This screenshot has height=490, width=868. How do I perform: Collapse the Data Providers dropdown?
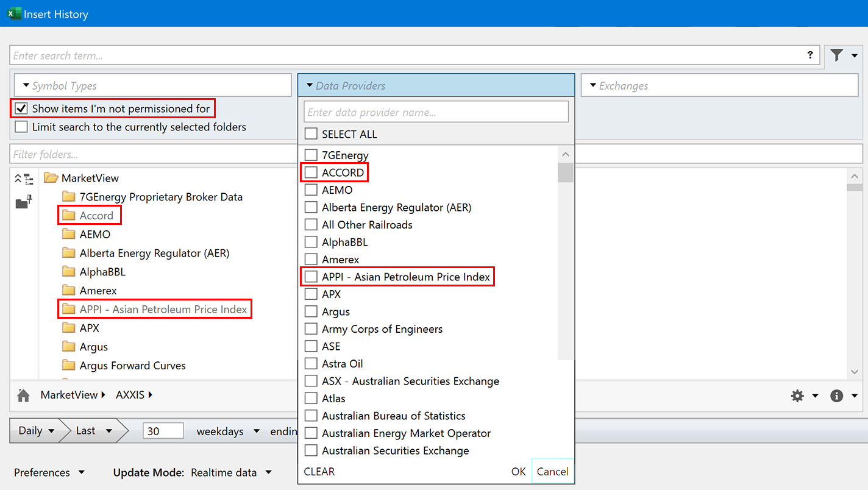coord(436,85)
